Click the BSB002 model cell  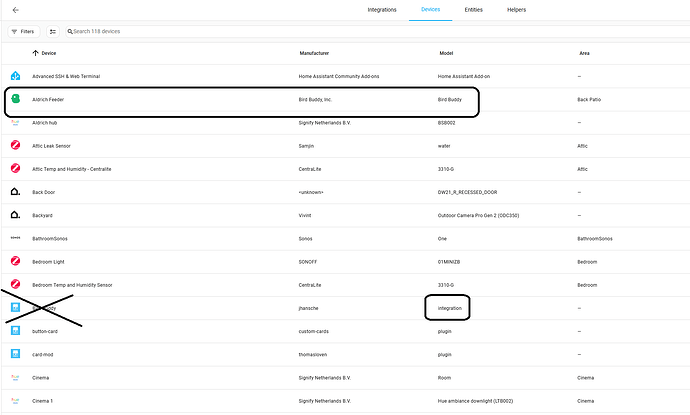447,123
